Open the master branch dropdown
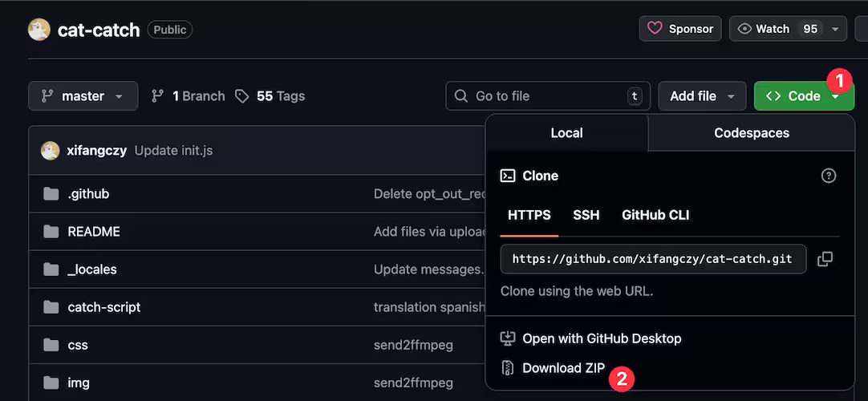The width and height of the screenshot is (868, 401). click(83, 96)
